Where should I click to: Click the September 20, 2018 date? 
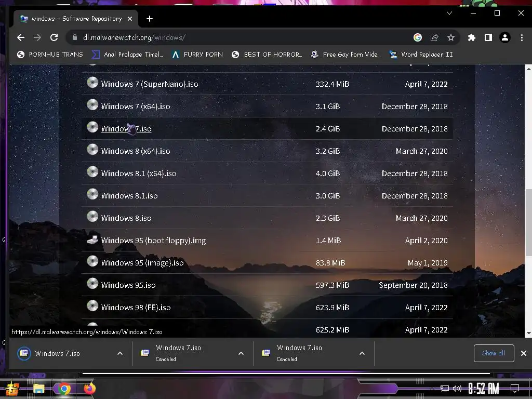413,285
